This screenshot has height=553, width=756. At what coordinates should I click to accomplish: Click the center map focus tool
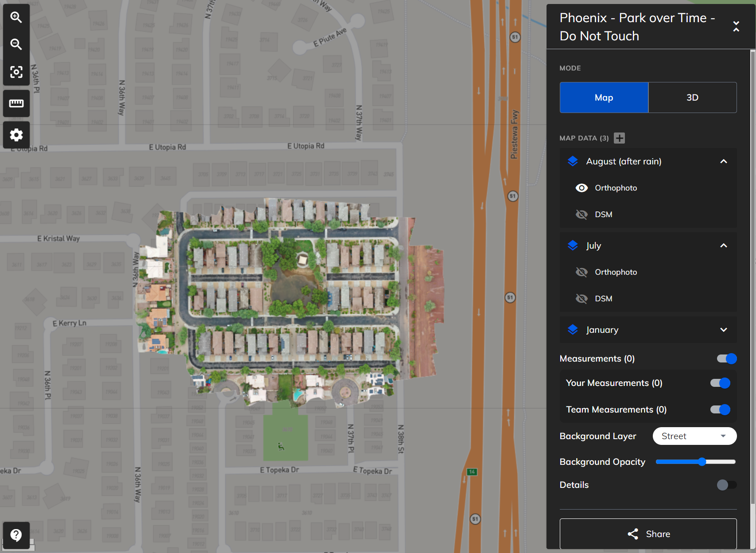pyautogui.click(x=16, y=72)
